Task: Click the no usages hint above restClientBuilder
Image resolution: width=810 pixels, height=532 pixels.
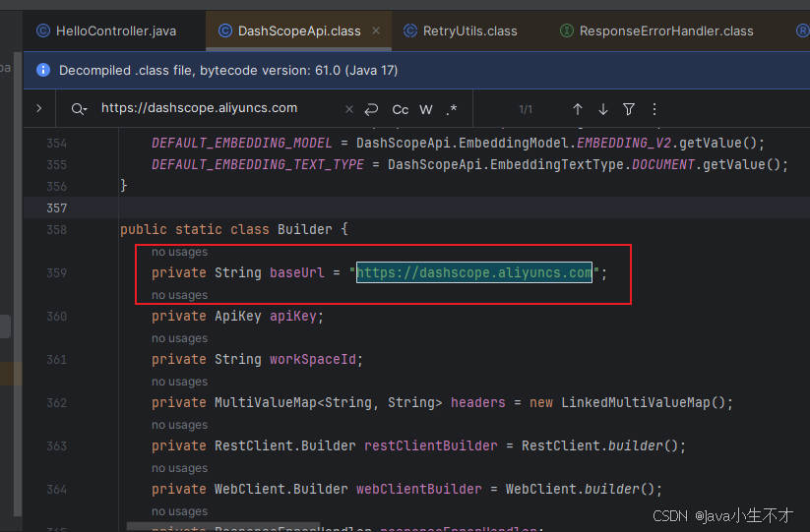Action: coord(180,425)
